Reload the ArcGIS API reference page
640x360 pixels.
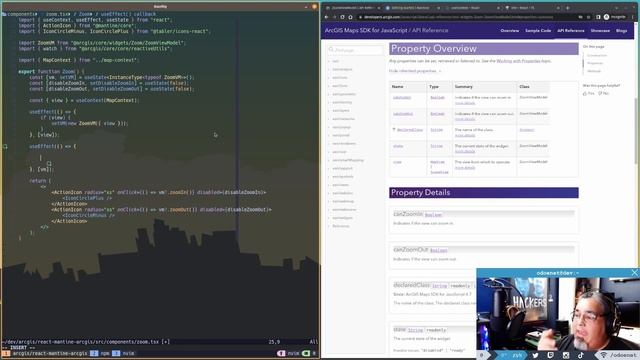(342, 17)
